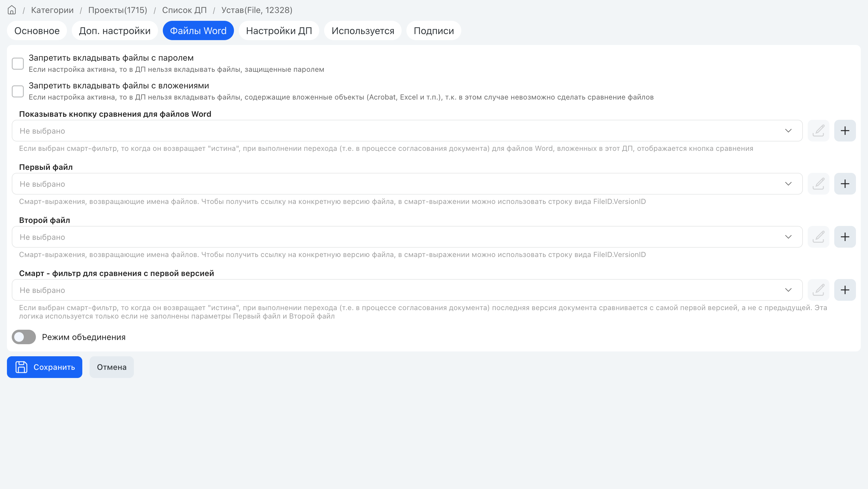Go to home via breadcrumb house icon
Screen dimensions: 868x489
pos(12,10)
